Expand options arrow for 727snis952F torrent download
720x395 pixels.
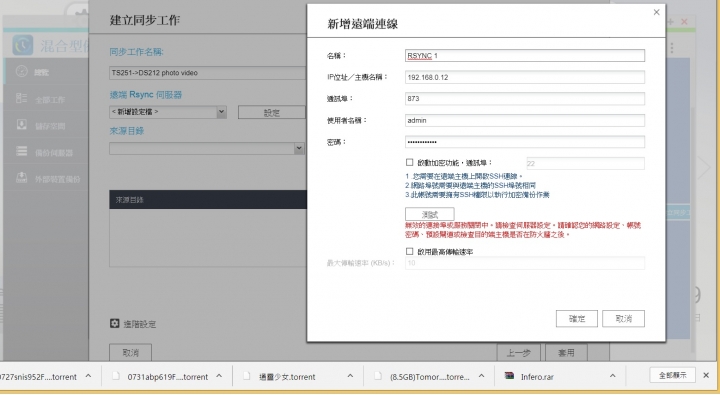click(x=88, y=376)
